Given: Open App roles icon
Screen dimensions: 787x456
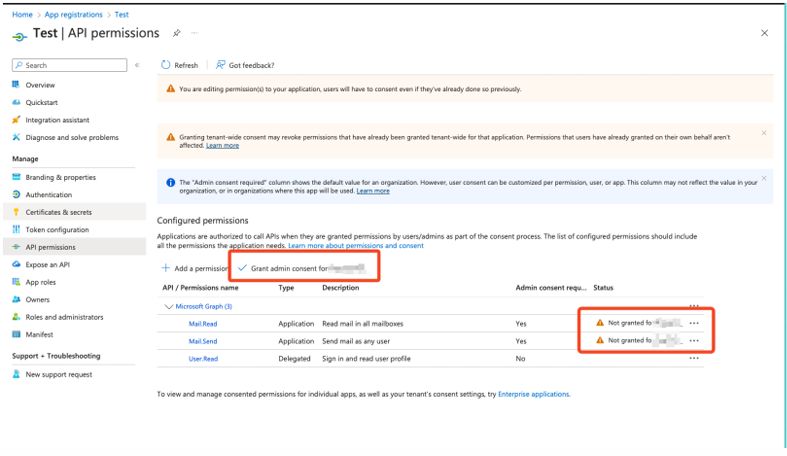Looking at the screenshot, I should coord(16,282).
